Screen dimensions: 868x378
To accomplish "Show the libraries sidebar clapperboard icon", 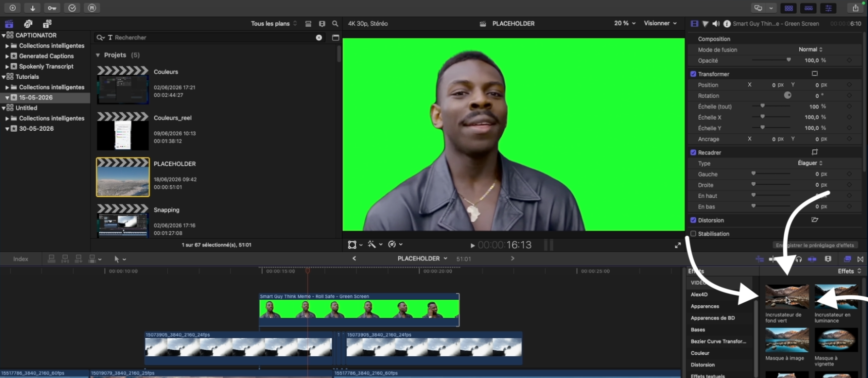I will click(x=9, y=24).
